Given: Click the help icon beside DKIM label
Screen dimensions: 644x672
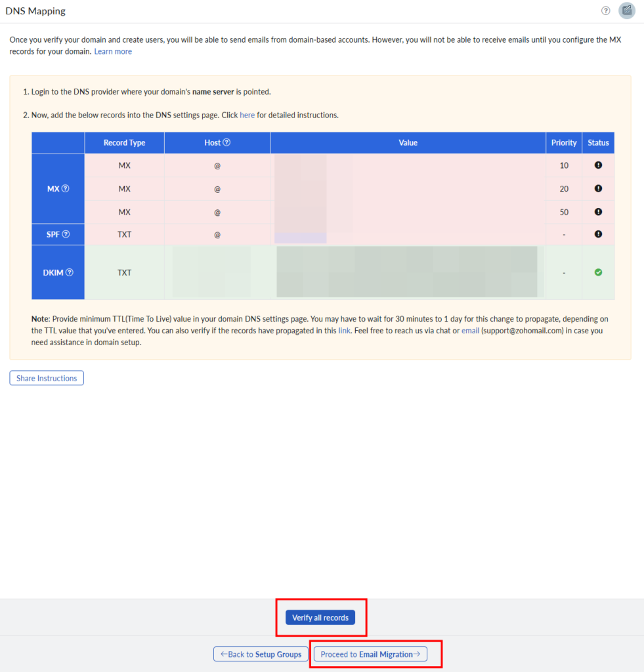Looking at the screenshot, I should 69,272.
